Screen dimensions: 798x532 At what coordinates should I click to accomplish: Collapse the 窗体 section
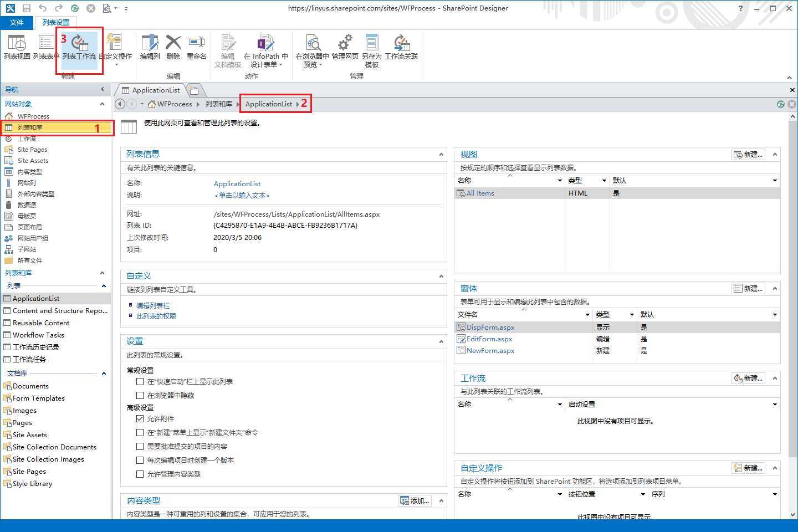point(775,289)
